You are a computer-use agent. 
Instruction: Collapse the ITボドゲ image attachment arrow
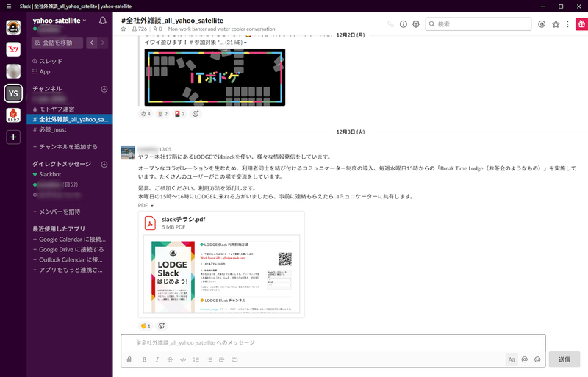pyautogui.click(x=245, y=43)
